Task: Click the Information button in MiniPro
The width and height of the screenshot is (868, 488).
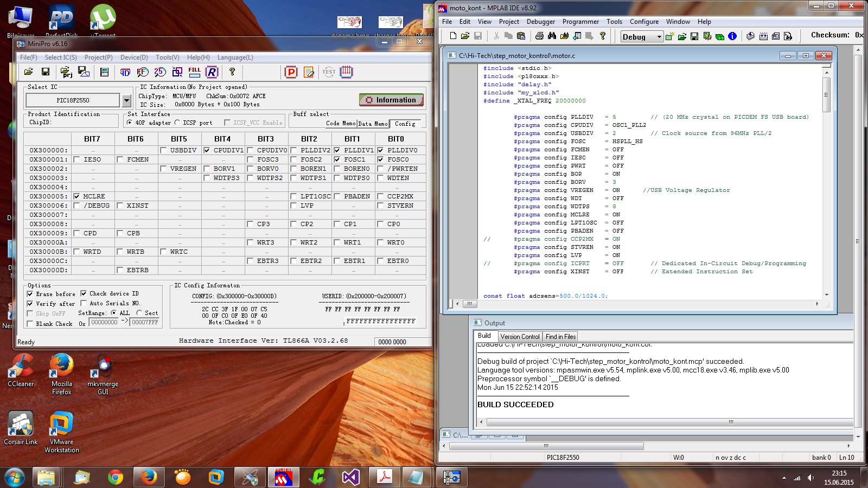Action: pyautogui.click(x=391, y=100)
